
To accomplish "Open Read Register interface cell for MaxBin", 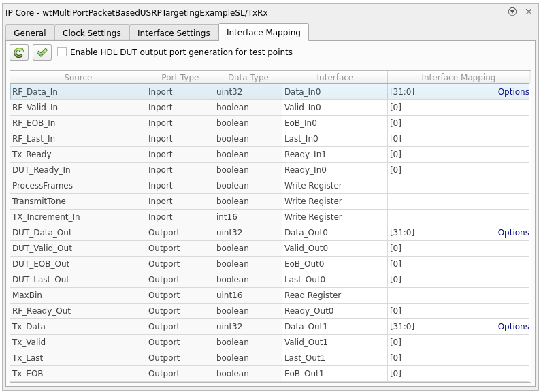I will [x=334, y=295].
